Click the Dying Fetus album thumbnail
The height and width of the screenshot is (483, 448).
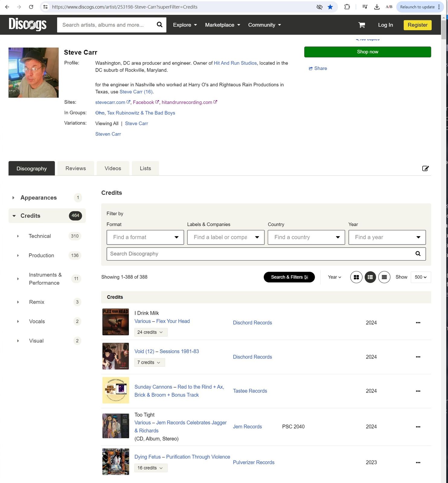[116, 462]
